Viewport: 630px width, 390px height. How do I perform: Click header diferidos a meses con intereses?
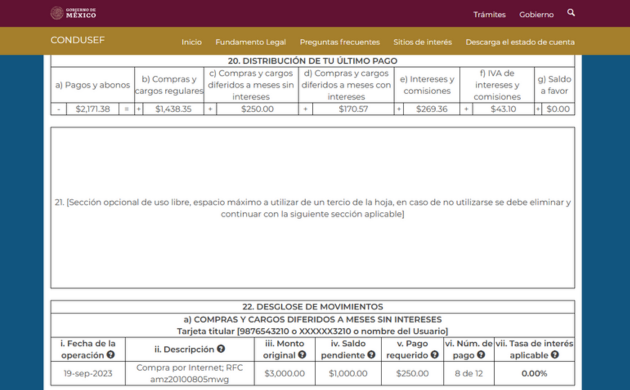point(346,85)
